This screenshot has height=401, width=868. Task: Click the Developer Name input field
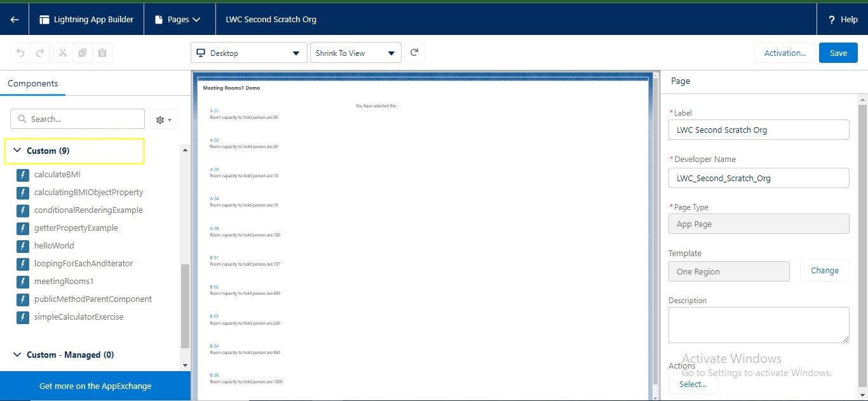[759, 178]
